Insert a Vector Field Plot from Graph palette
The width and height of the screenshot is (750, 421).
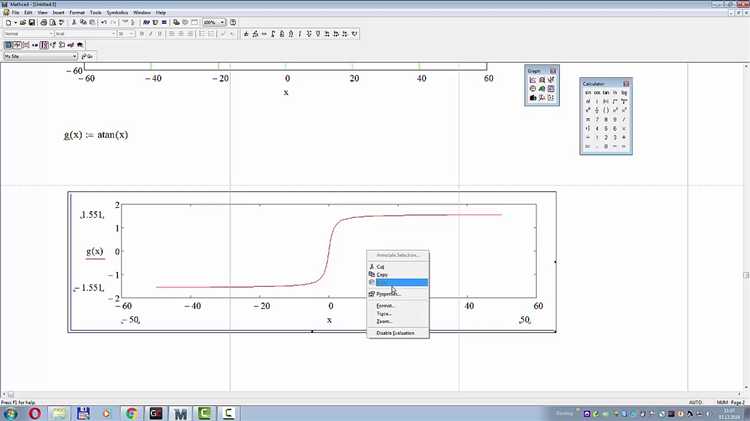551,98
